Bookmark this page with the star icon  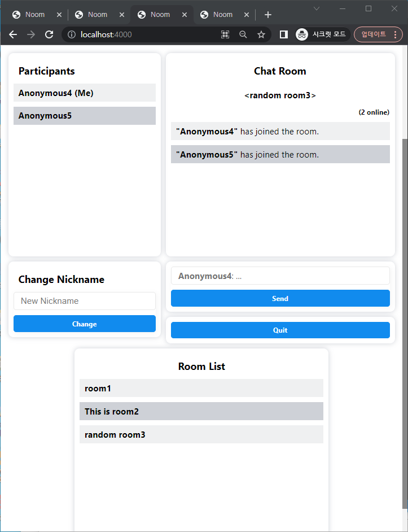click(x=261, y=34)
